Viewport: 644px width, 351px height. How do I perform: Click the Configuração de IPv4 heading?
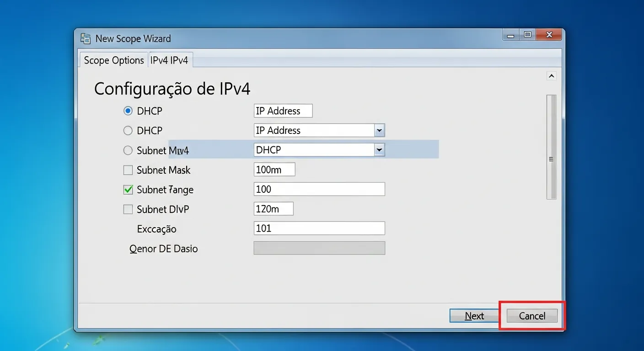172,89
